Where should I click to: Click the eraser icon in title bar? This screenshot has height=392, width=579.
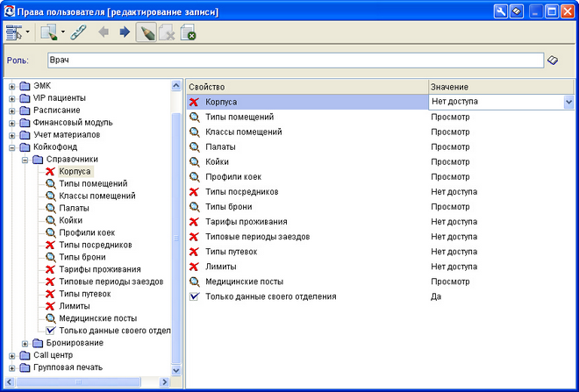pos(517,11)
